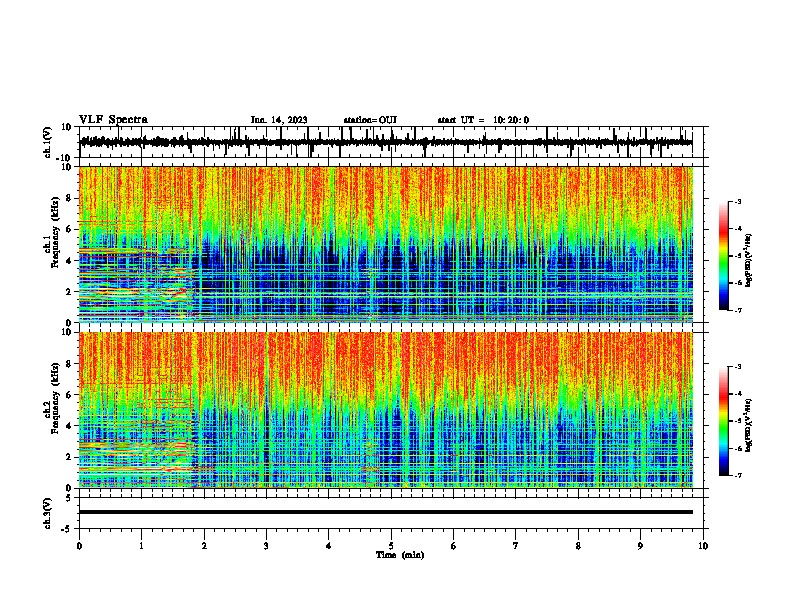Click the "8" kHz tick on ch.1 frequency axis
792x612 pixels.
point(69,198)
